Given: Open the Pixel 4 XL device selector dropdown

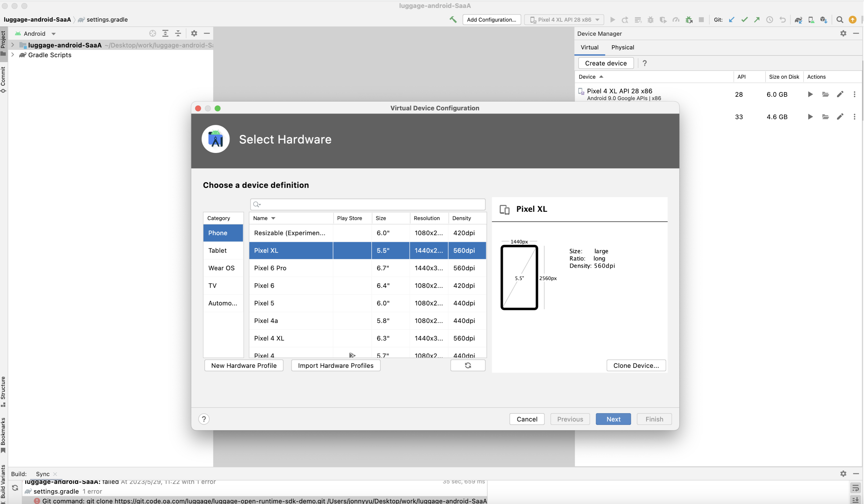Looking at the screenshot, I should (564, 19).
